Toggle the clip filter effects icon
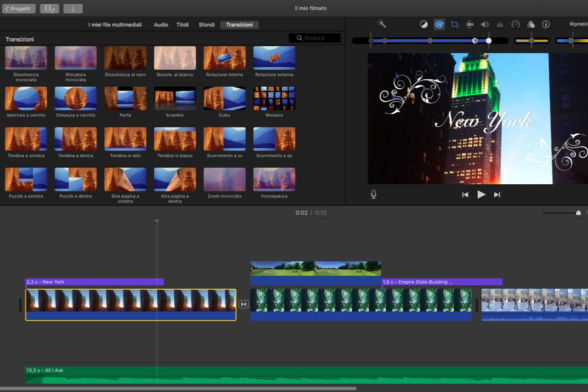This screenshot has width=588, height=392. (x=531, y=24)
